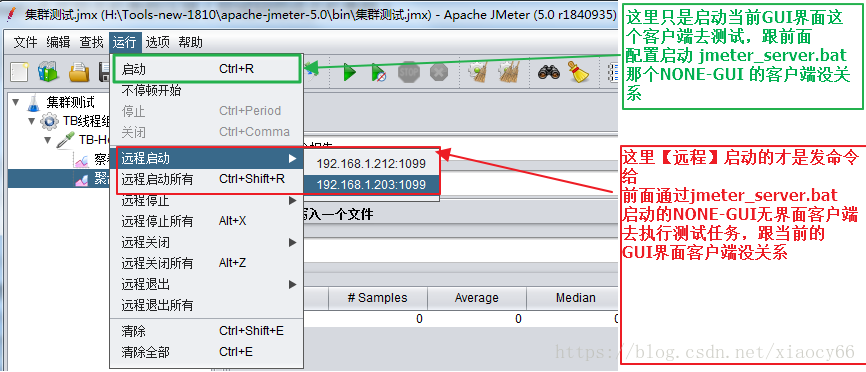Choose 清除 Ctrl+Shift+E menu entry
Image resolution: width=866 pixels, height=372 pixels.
coord(207,331)
